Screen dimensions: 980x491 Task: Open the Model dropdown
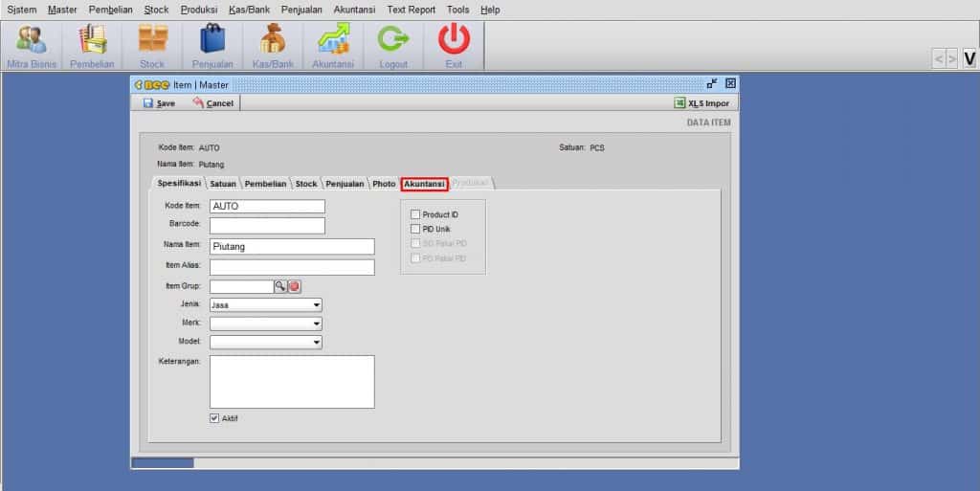[266, 343]
